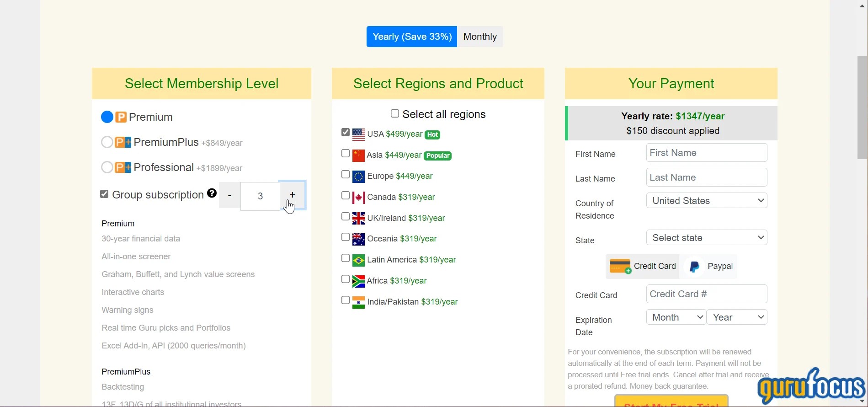
Task: Click the PremiumPlus P+ badge icon
Action: (x=123, y=142)
